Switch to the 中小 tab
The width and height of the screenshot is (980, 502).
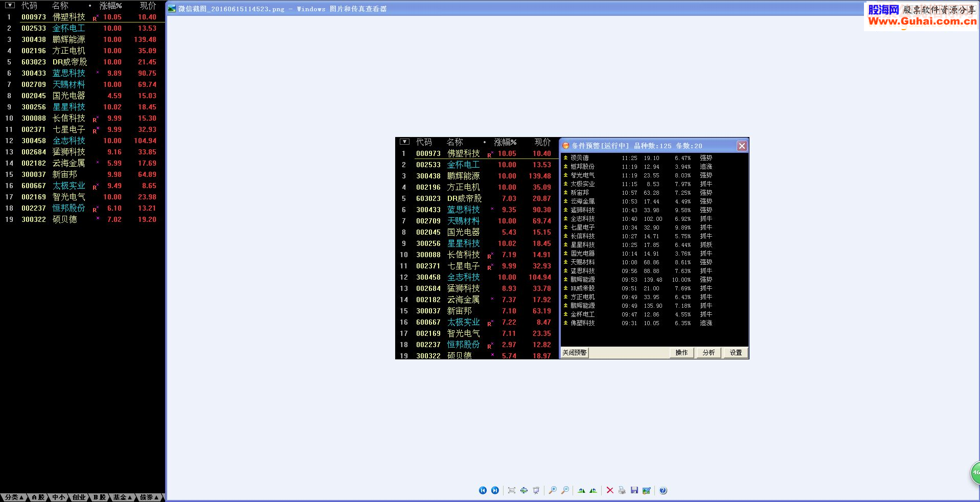[59, 497]
